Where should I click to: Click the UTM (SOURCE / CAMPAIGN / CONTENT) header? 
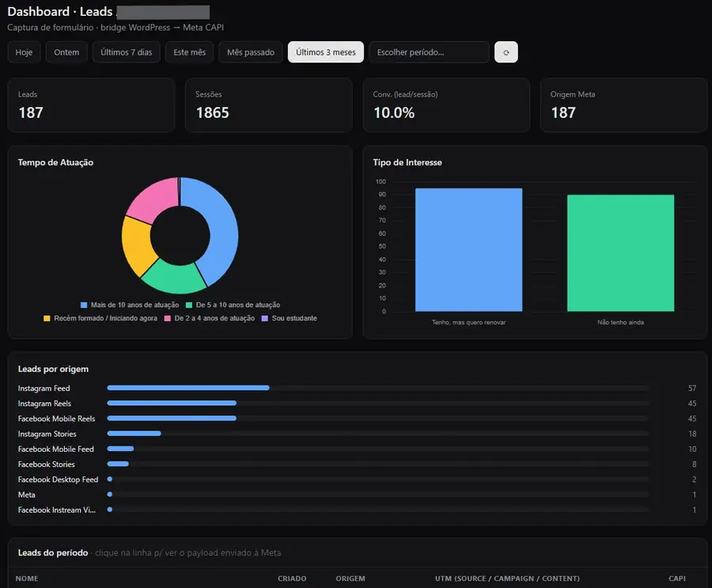[507, 579]
